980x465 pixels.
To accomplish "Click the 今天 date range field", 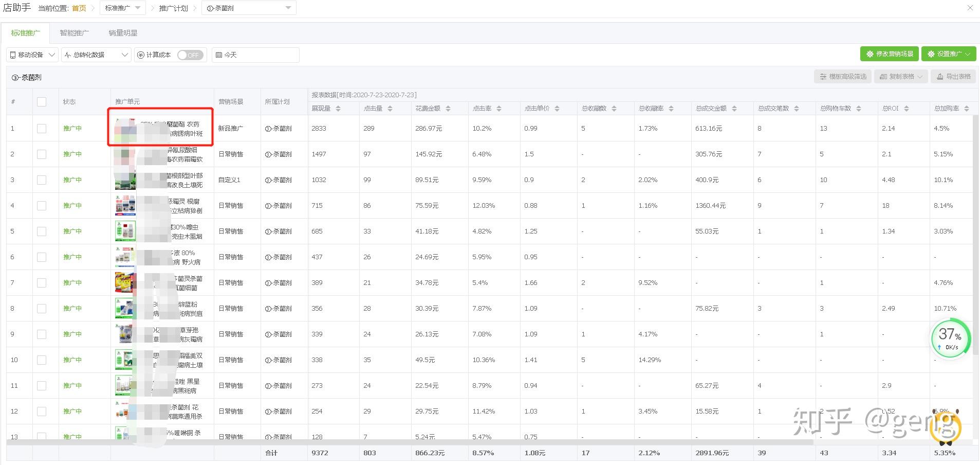I will pos(255,55).
